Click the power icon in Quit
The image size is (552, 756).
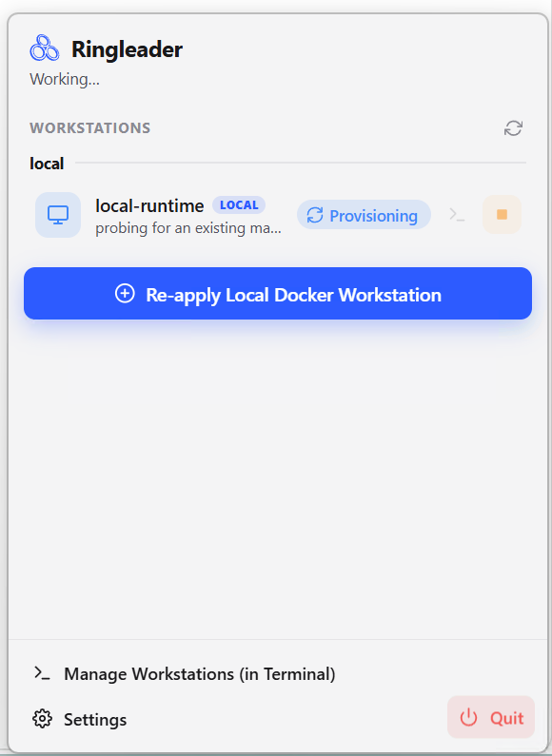(468, 717)
